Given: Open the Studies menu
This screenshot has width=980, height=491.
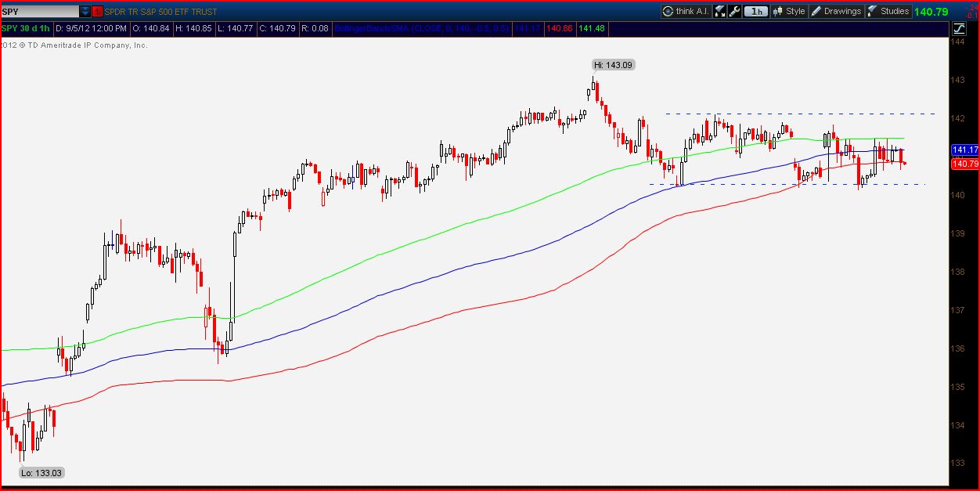Looking at the screenshot, I should coord(888,11).
